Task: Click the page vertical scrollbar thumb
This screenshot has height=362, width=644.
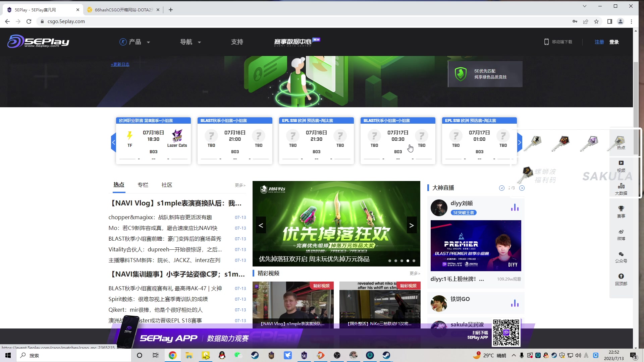Action: (x=636, y=108)
